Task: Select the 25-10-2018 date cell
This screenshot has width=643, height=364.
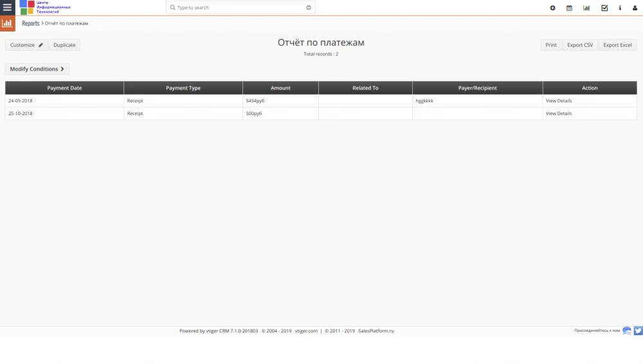Action: (x=64, y=114)
